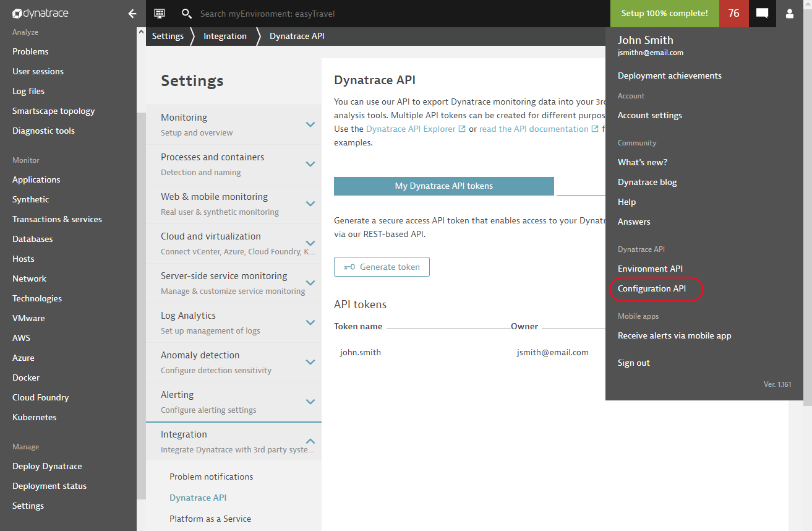The width and height of the screenshot is (812, 531).
Task: Click Sign out in user menu
Action: (634, 363)
